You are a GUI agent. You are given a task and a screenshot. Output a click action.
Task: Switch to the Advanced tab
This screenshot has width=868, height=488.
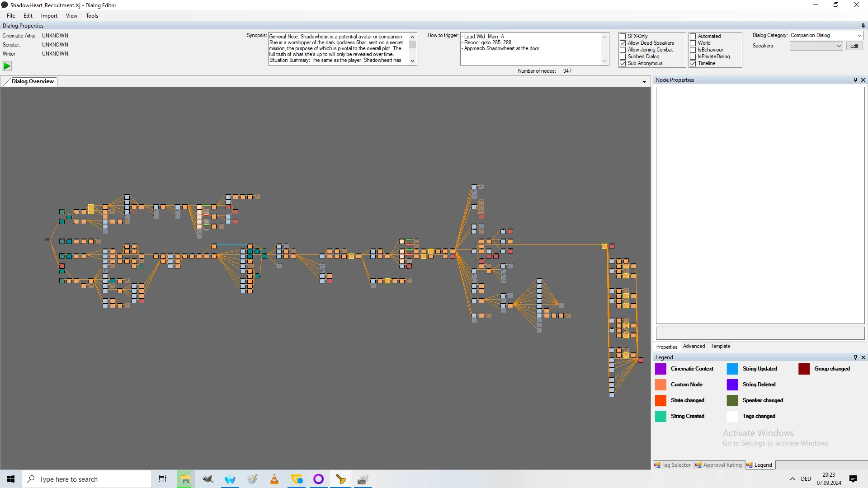tap(694, 346)
